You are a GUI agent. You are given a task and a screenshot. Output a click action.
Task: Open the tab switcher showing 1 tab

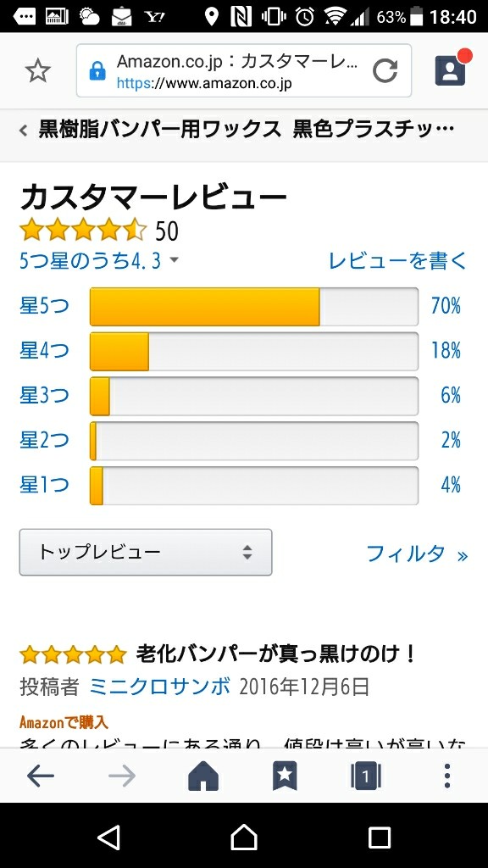[366, 776]
